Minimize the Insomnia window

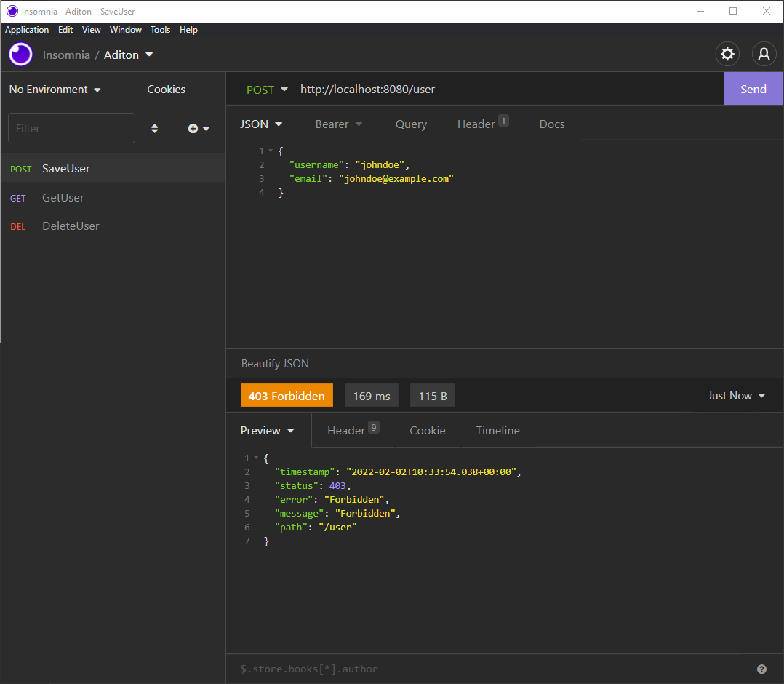pyautogui.click(x=700, y=11)
